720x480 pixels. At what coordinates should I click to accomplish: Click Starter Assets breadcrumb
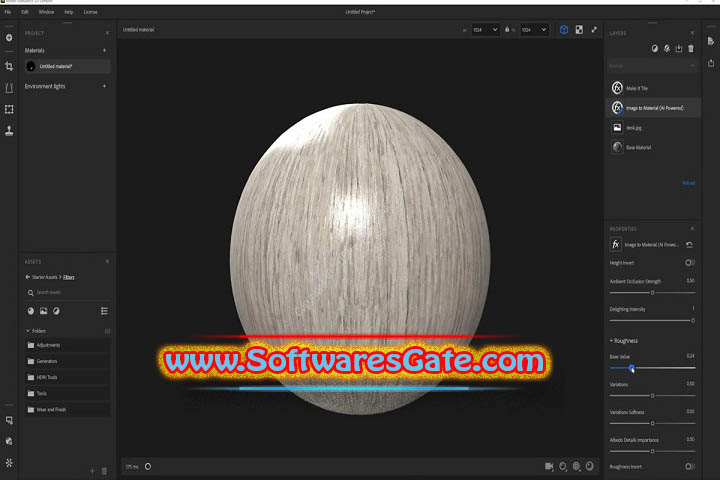(45, 277)
